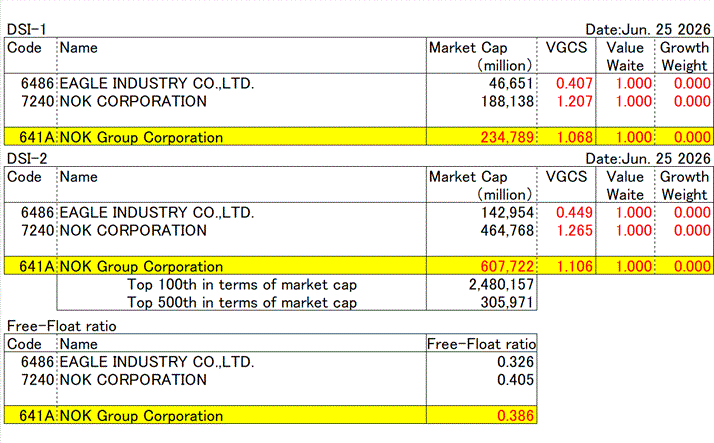Select VGCS value 1.068
This screenshot has height=443, width=714.
[574, 137]
